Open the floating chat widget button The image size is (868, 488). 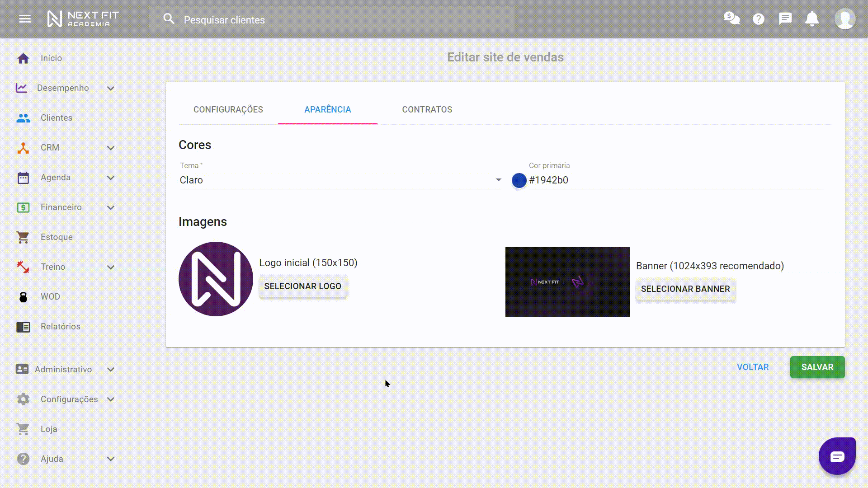837,456
